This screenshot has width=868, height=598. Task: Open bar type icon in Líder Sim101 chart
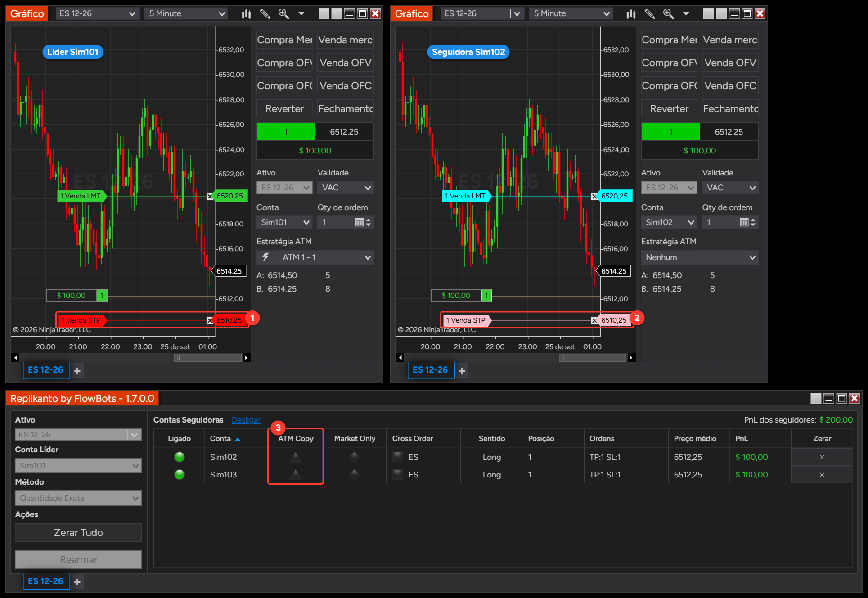tap(246, 13)
